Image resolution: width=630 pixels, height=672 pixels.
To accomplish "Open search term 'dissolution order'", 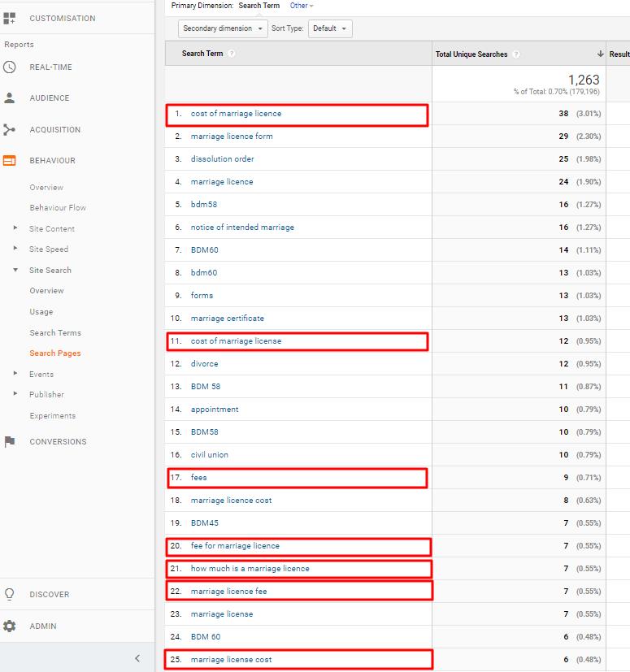I will [x=222, y=159].
